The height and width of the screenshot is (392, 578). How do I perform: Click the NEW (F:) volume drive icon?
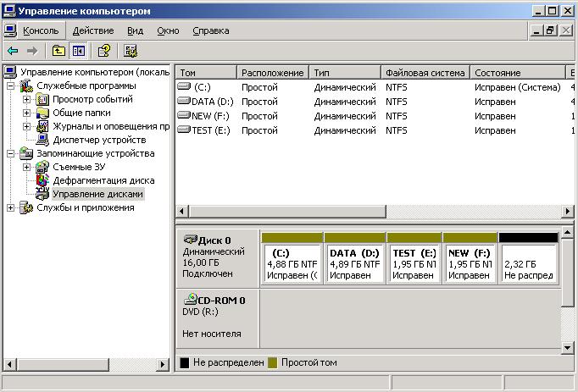click(184, 115)
